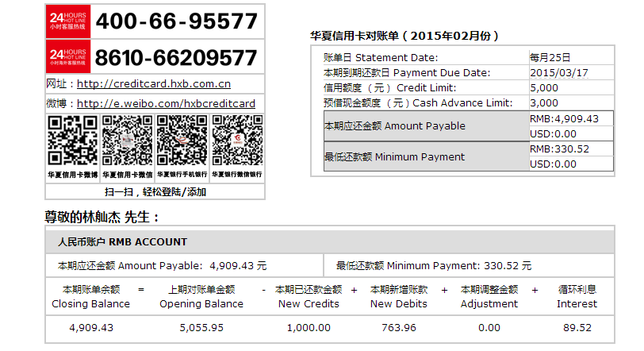Click the Statement Date label
This screenshot has height=351, width=644.
381,57
